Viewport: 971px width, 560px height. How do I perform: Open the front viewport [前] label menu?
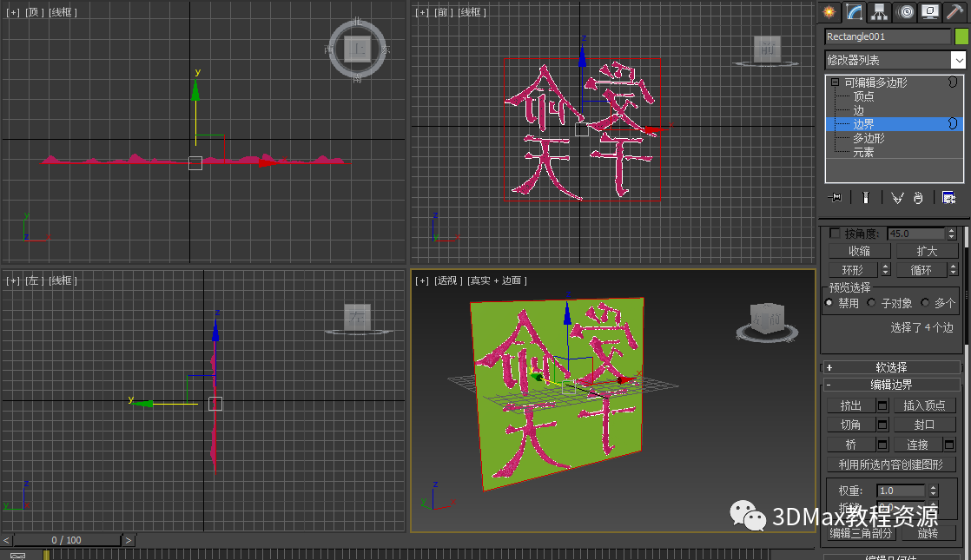tap(443, 12)
